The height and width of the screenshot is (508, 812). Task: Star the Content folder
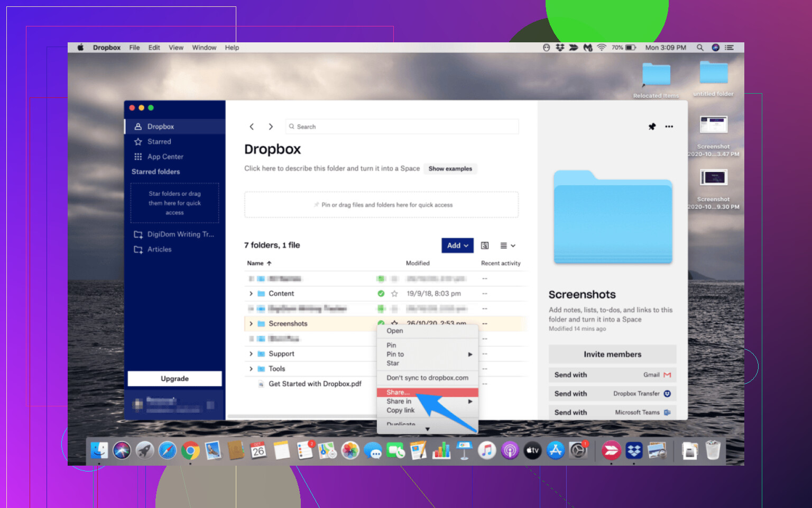(394, 294)
